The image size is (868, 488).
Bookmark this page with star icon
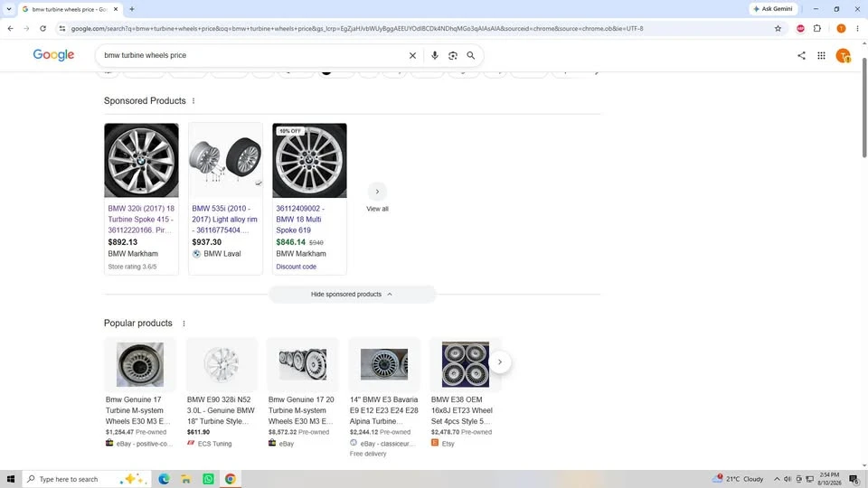pyautogui.click(x=778, y=28)
